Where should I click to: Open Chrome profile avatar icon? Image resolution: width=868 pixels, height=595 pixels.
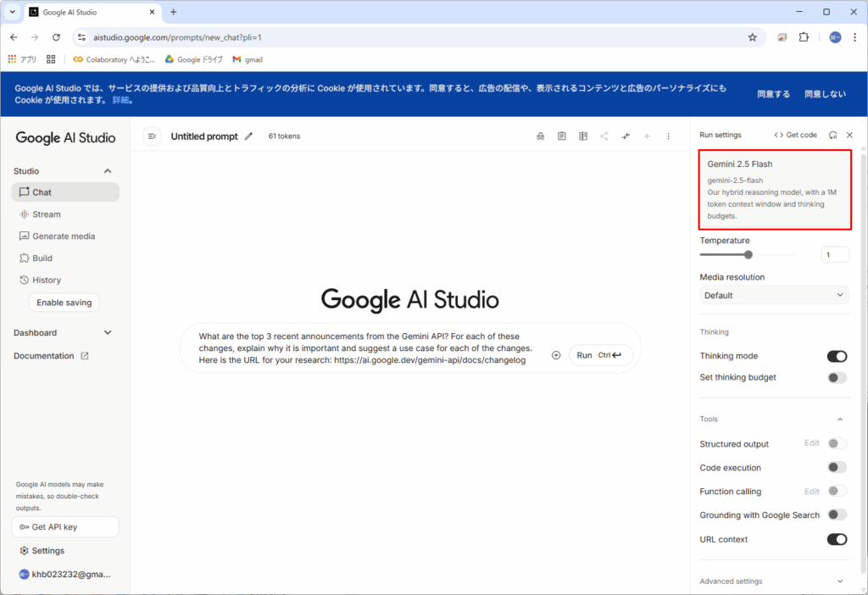(x=835, y=37)
